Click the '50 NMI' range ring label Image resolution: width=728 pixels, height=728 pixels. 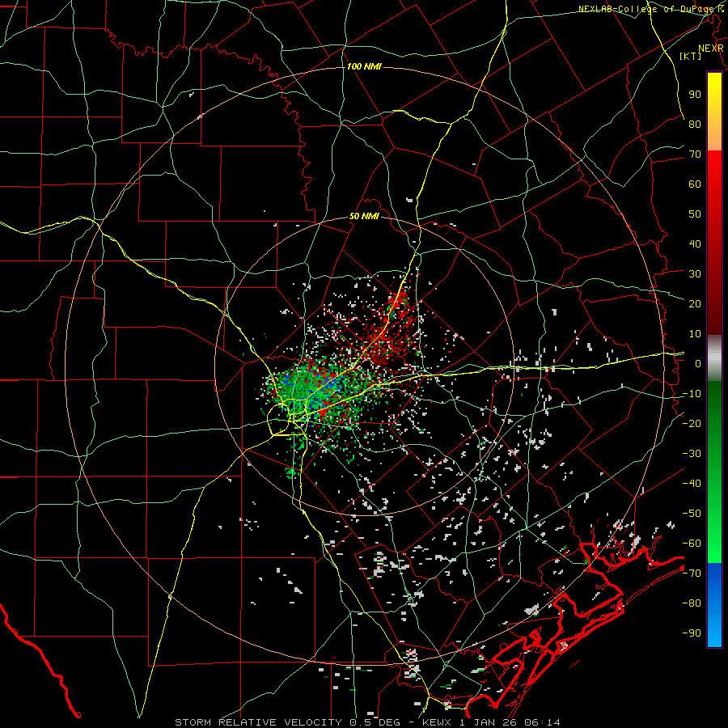click(364, 216)
